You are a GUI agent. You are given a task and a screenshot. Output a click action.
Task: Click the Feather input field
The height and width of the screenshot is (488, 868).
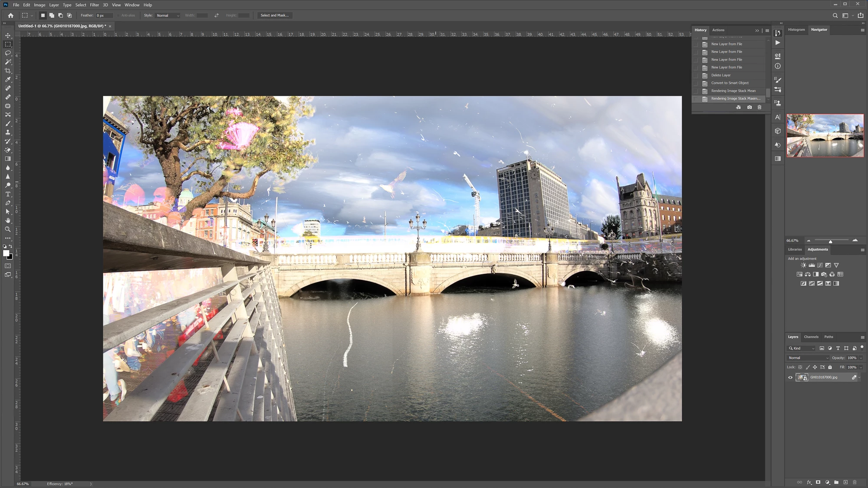tap(104, 16)
